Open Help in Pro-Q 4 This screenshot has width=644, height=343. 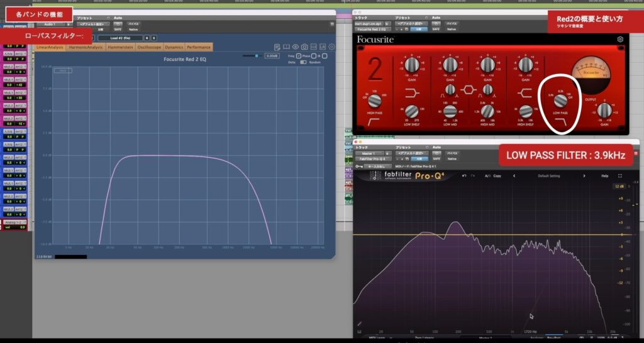(604, 176)
